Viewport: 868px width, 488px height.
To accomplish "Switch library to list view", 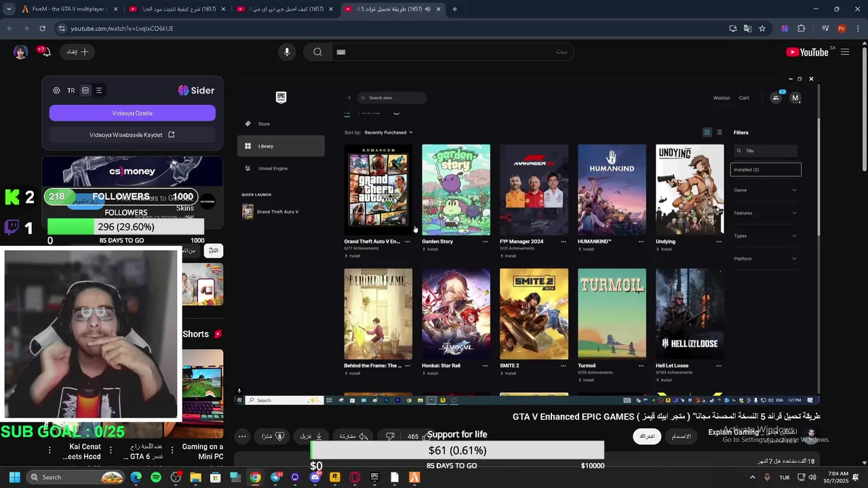I will click(x=719, y=132).
